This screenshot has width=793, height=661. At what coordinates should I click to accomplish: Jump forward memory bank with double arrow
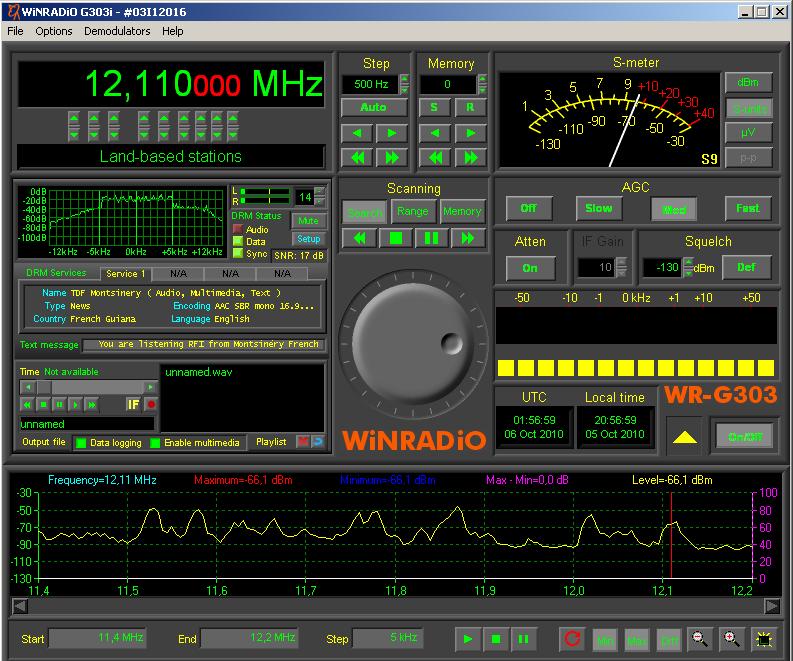click(470, 158)
